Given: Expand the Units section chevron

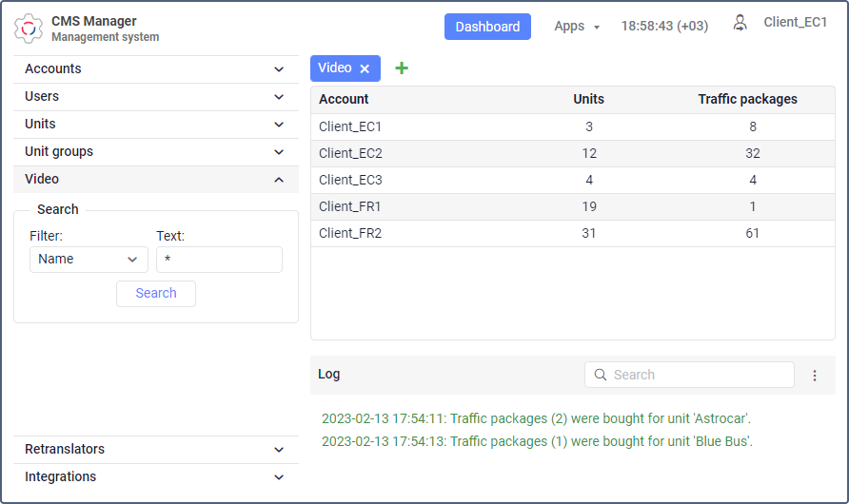Looking at the screenshot, I should click(279, 125).
